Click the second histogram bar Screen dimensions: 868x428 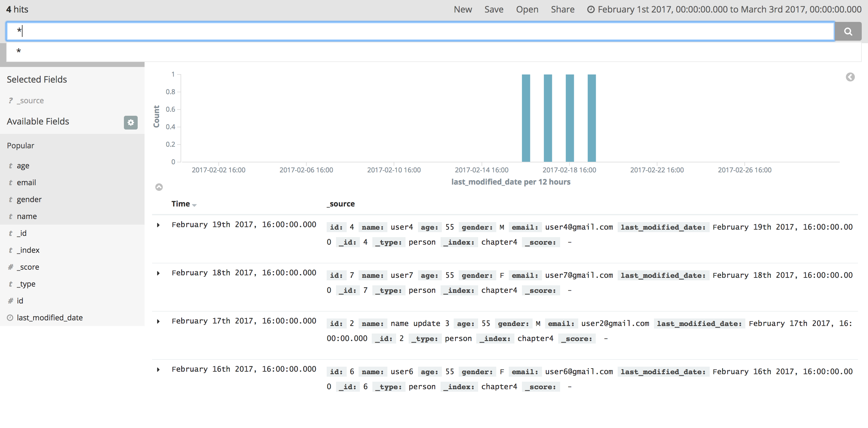tap(548, 118)
